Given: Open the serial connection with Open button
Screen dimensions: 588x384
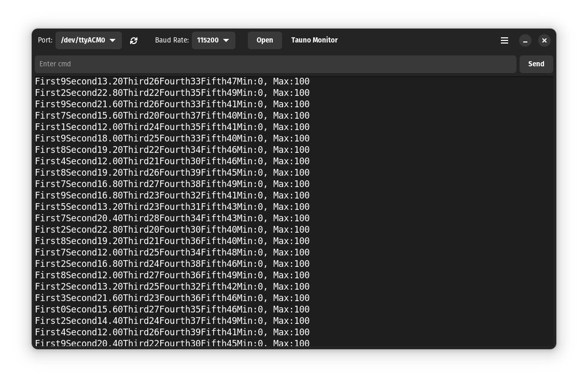Looking at the screenshot, I should point(264,40).
